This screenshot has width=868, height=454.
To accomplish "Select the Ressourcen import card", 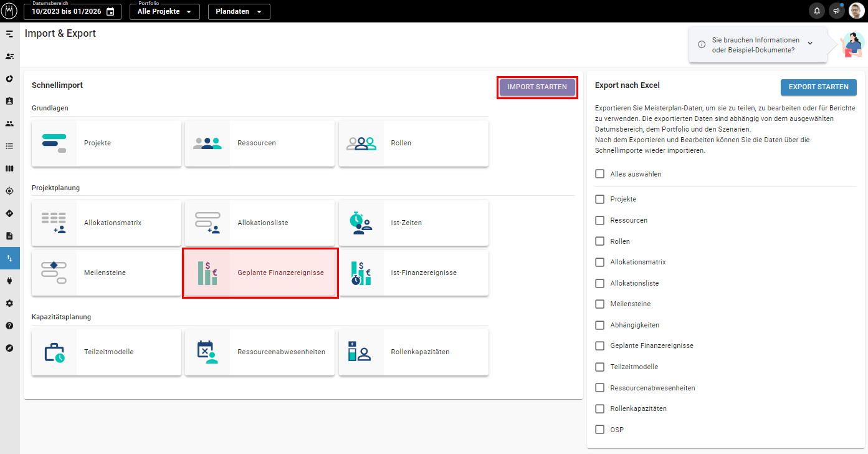I will click(x=260, y=143).
